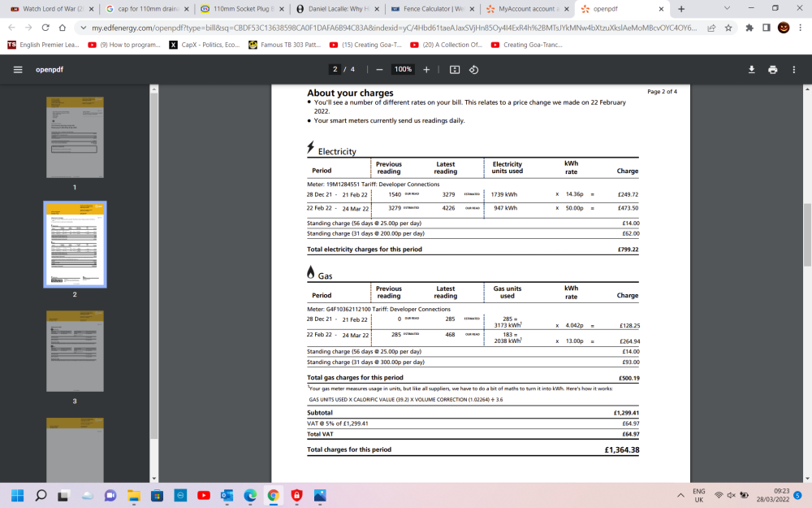This screenshot has height=508, width=812.
Task: Switch to 'Daniel Lacalle' tab
Action: [x=338, y=9]
